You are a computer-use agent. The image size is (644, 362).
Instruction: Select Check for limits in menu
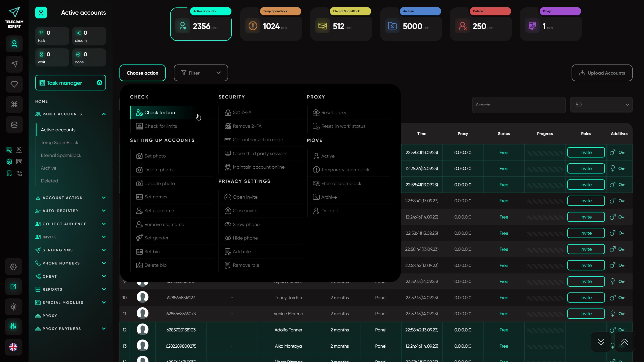click(160, 126)
